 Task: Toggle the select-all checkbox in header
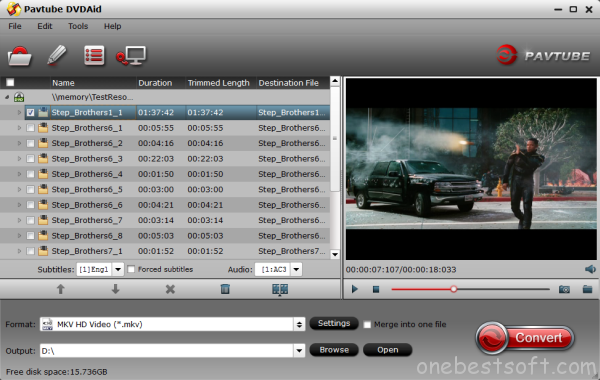point(10,83)
